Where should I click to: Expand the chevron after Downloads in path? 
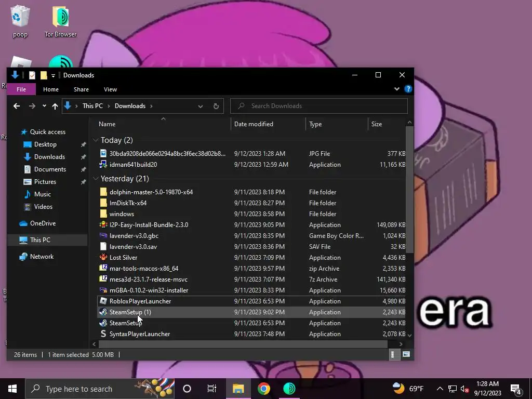tap(151, 106)
